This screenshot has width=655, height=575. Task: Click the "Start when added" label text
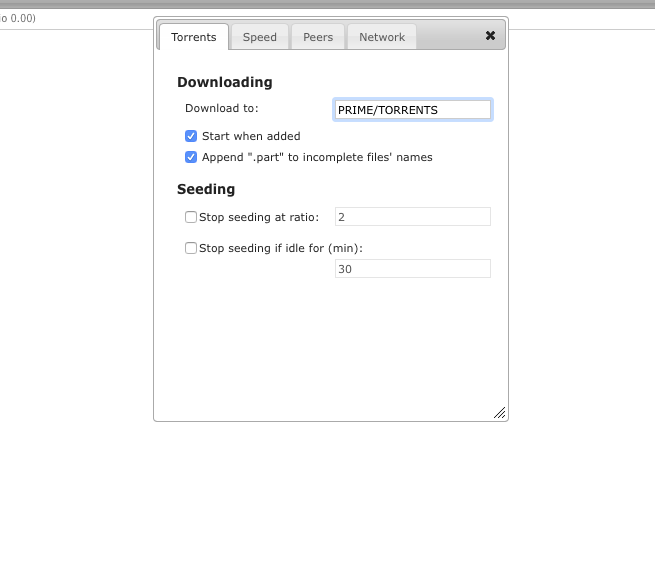(251, 136)
